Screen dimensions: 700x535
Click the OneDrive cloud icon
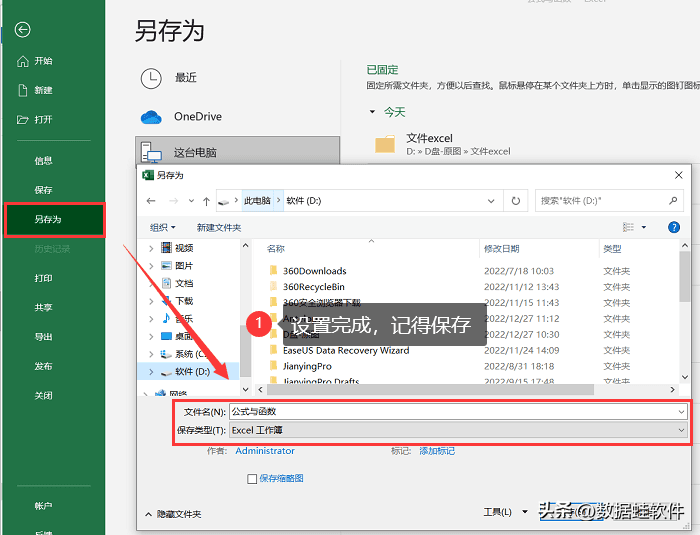[151, 116]
